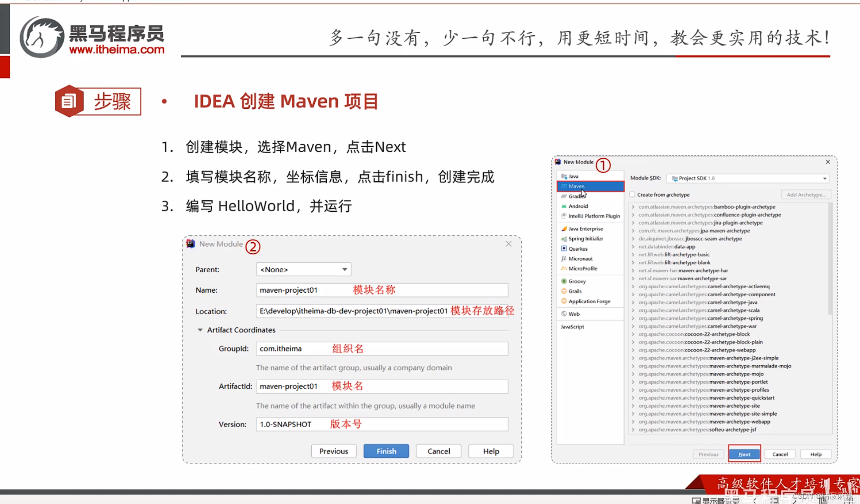Select the Web category
This screenshot has width=860, height=504.
(x=573, y=313)
